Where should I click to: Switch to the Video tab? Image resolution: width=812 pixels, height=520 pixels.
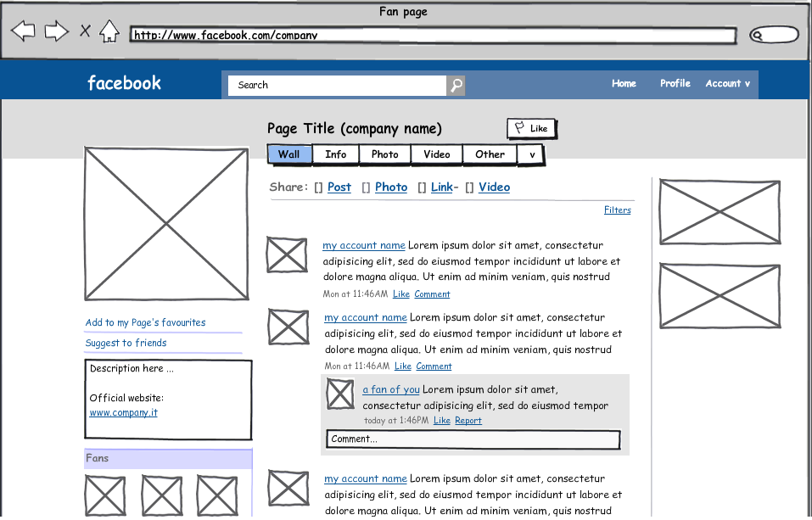[437, 154]
